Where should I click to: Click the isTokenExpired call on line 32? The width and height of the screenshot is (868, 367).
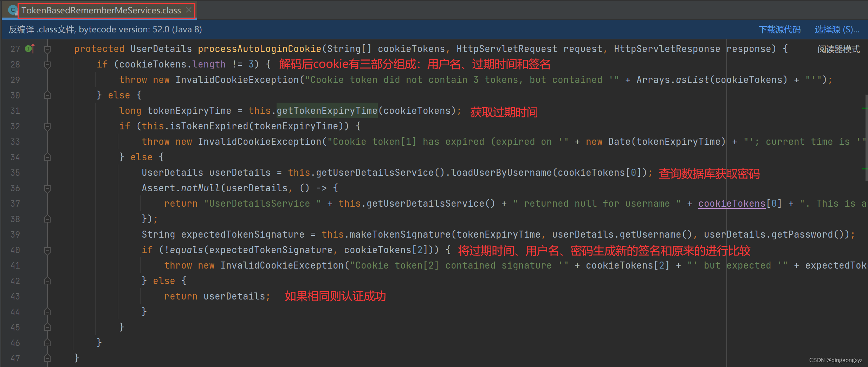click(x=209, y=126)
